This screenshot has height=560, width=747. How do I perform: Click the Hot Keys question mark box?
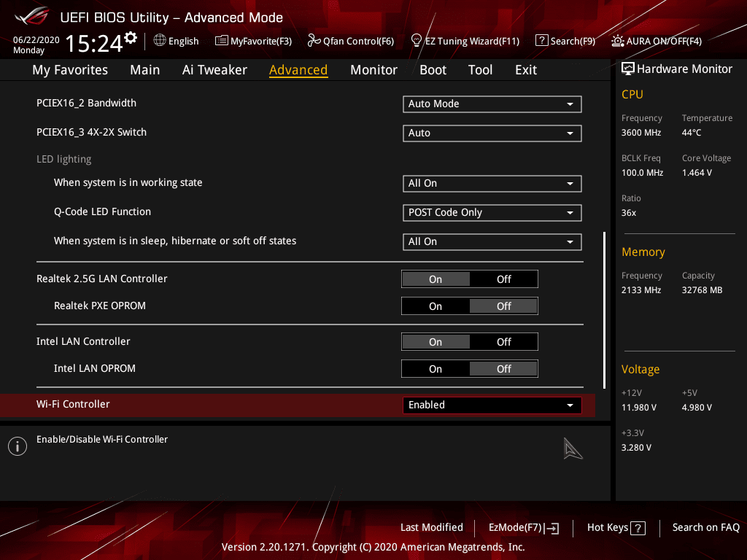tap(638, 528)
